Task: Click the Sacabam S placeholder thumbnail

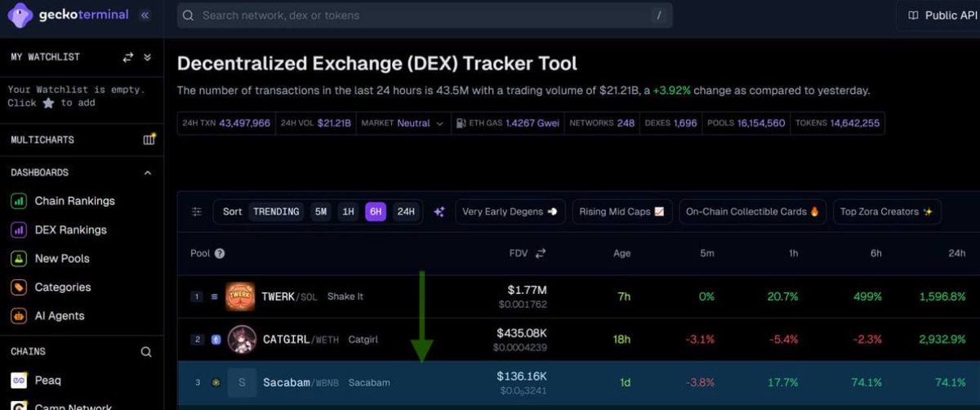Action: coord(242,382)
